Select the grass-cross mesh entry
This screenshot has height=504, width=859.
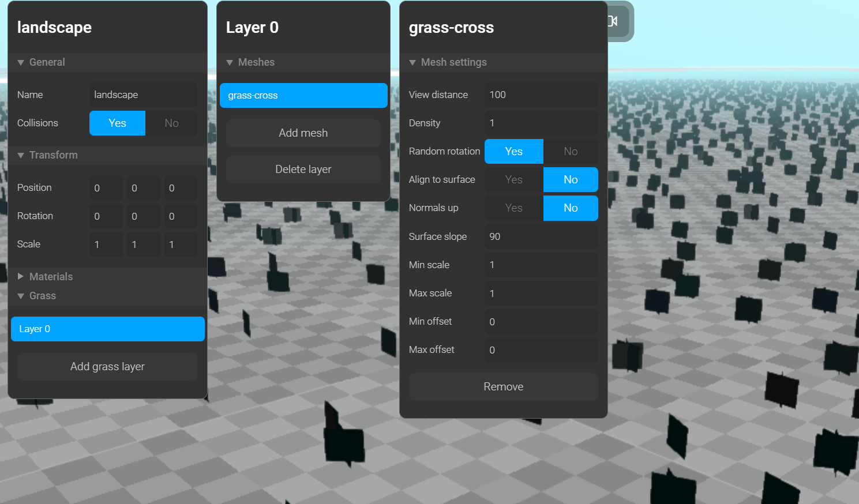point(303,95)
